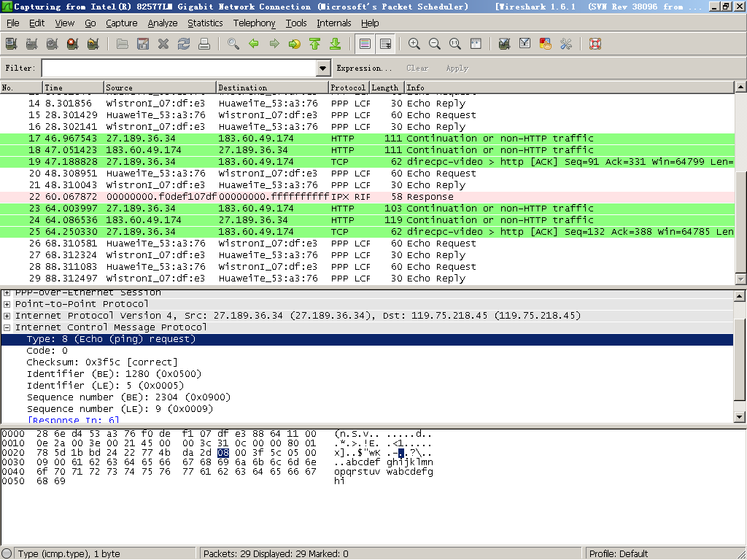
Task: Open the View menu
Action: (x=64, y=23)
